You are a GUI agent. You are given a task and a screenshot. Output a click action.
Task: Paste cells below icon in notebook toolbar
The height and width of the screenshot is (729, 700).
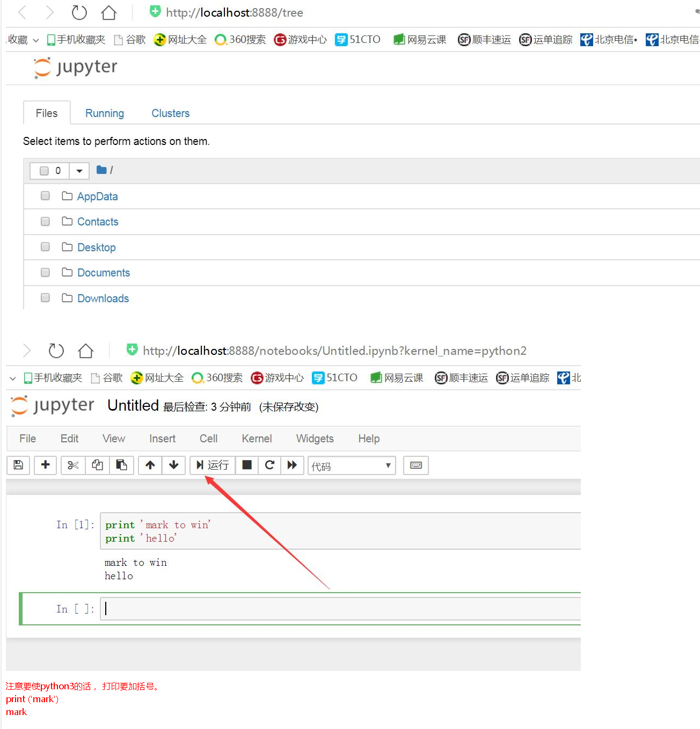(x=121, y=465)
